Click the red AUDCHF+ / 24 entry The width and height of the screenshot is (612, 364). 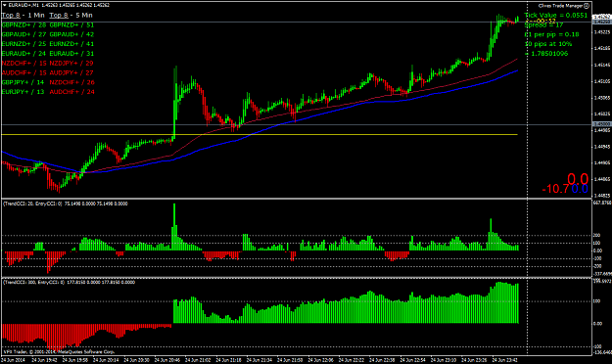coord(71,92)
